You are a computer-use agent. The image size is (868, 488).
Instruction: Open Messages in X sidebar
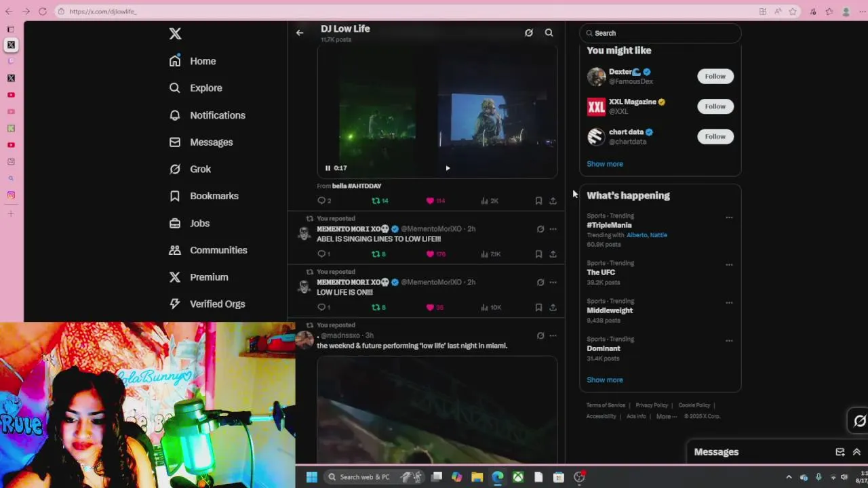pyautogui.click(x=201, y=142)
